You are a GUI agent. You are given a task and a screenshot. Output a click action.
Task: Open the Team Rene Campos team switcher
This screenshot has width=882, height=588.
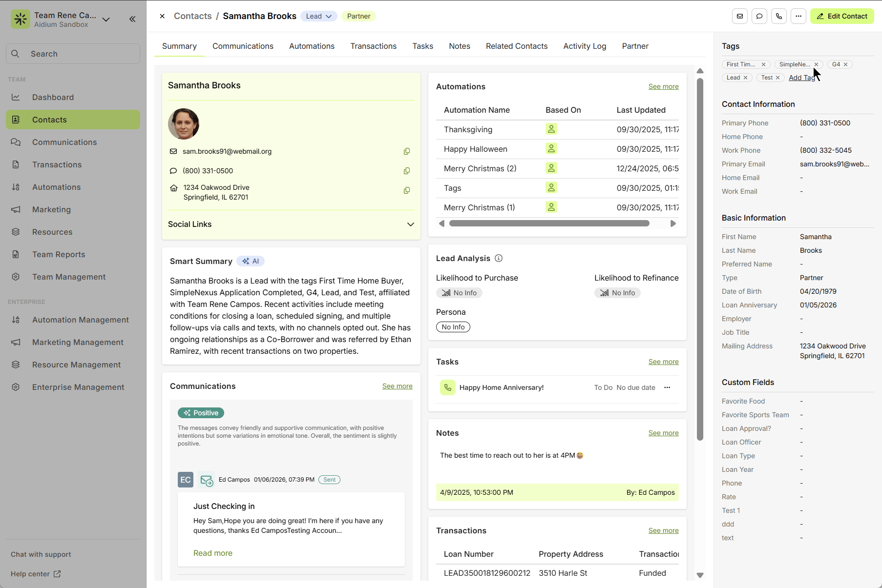click(106, 20)
